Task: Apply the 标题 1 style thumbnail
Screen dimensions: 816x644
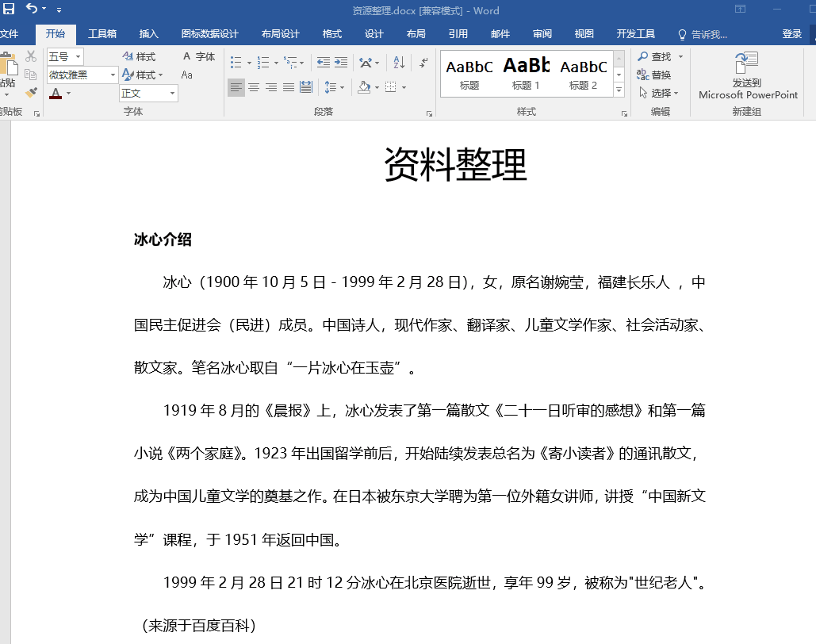Action: [x=526, y=74]
